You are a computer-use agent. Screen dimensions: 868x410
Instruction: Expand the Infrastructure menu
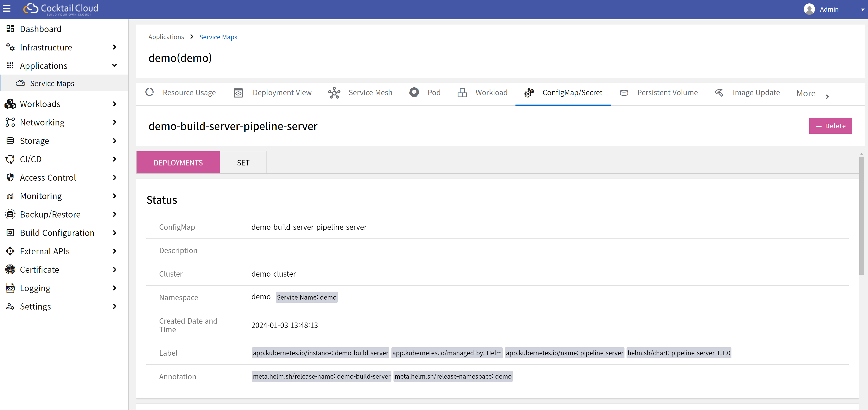pos(114,47)
